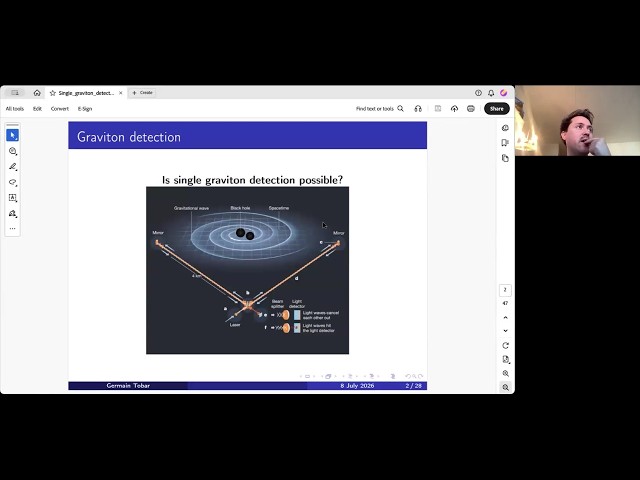Screen dimensions: 640x480
Task: Click the 'Light detector' diagram label
Action: [x=297, y=304]
